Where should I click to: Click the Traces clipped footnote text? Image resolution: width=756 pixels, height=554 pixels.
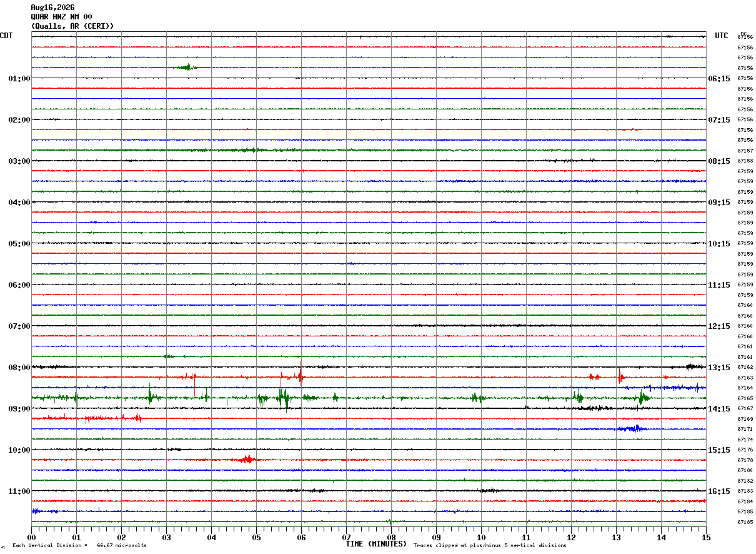click(490, 545)
